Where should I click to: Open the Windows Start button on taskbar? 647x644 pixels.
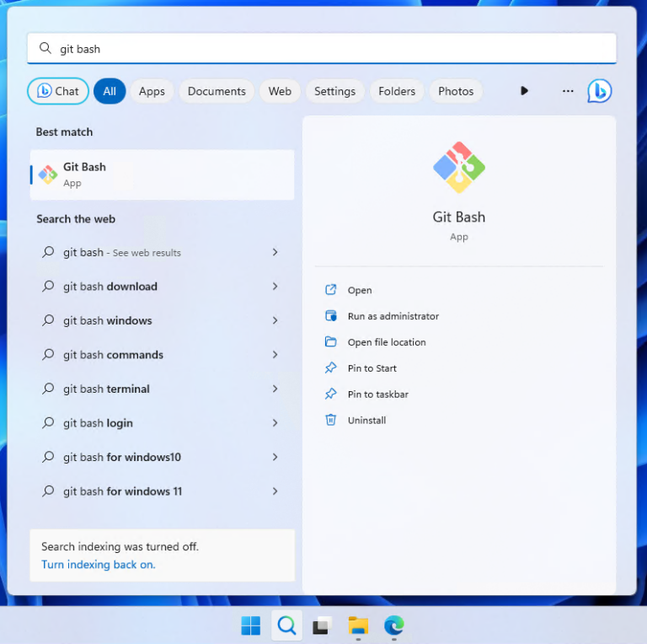click(x=251, y=625)
